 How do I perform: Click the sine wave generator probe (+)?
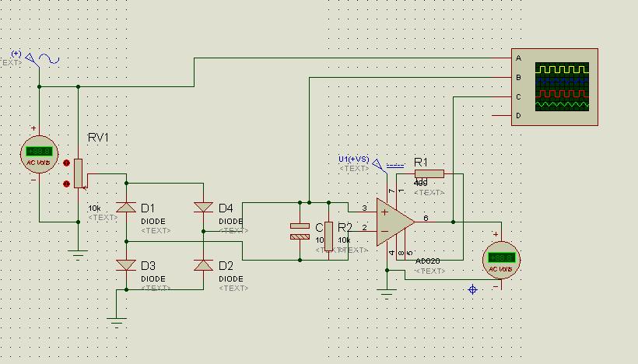(42, 59)
